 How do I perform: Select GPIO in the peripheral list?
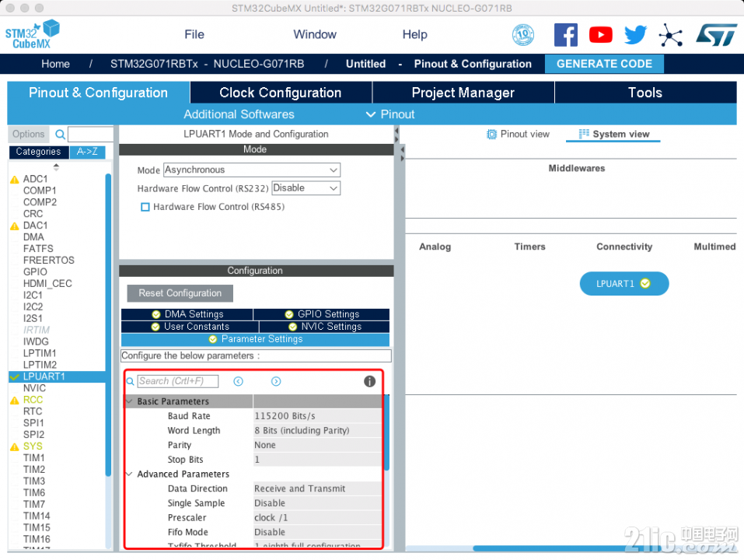35,272
